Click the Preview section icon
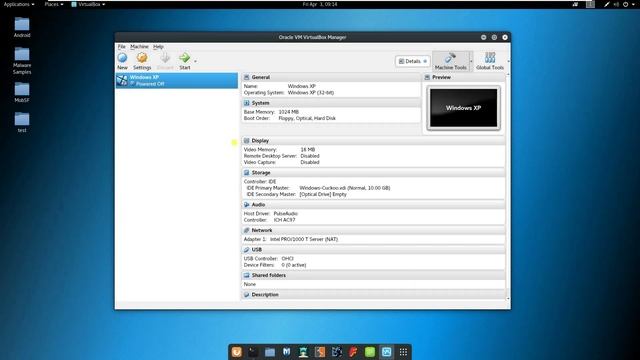The width and height of the screenshot is (640, 360). (x=427, y=77)
